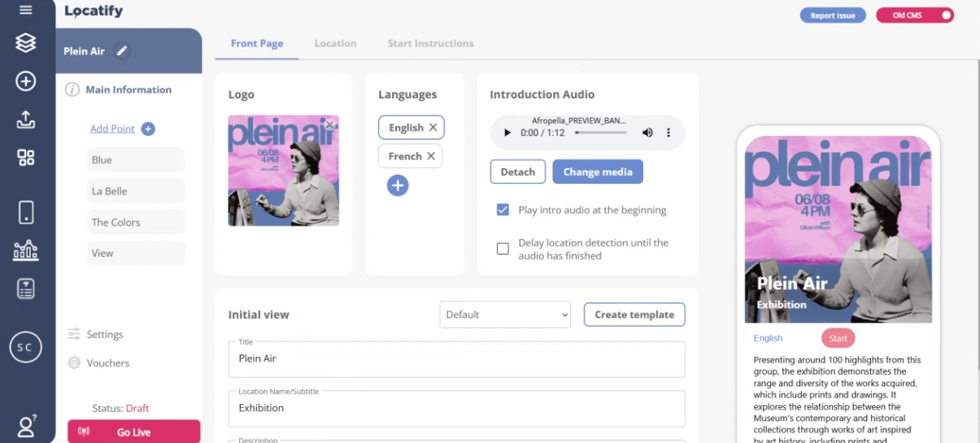The height and width of the screenshot is (443, 980).
Task: Click the Main Information info icon
Action: click(72, 89)
